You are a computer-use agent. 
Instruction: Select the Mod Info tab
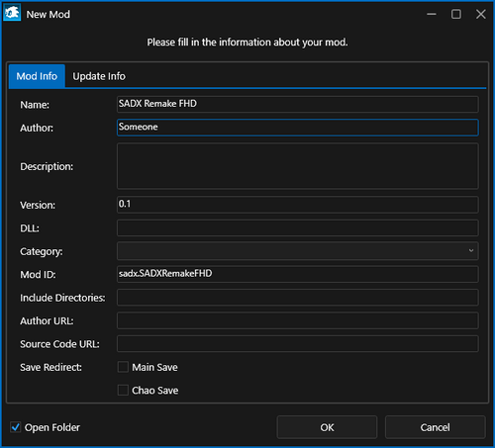[37, 76]
